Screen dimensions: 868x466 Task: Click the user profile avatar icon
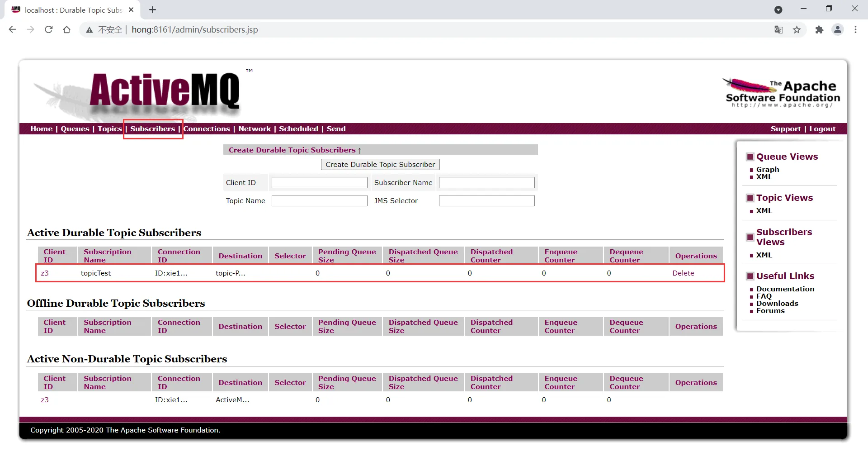tap(837, 30)
